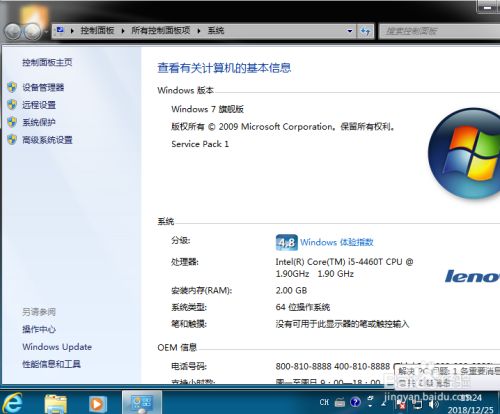The height and width of the screenshot is (414, 500).
Task: Open 性能信息和工具 link
Action: (51, 364)
